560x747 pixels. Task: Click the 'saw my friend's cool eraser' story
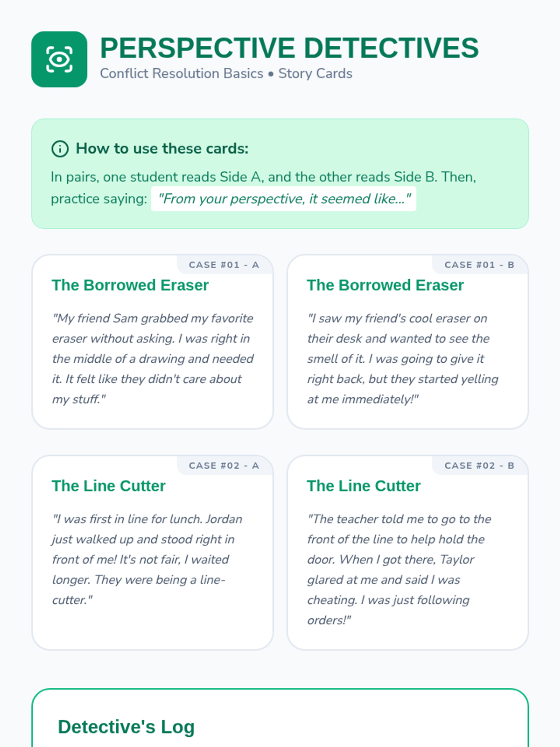point(402,359)
